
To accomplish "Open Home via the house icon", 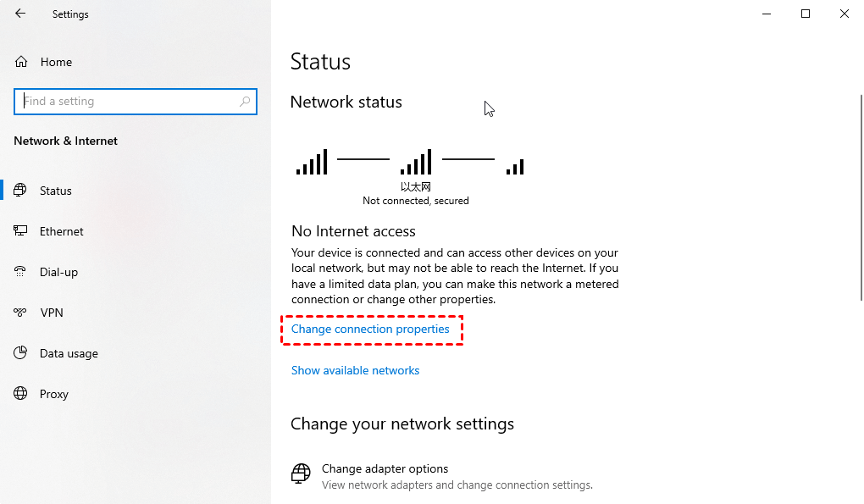I will tap(21, 62).
